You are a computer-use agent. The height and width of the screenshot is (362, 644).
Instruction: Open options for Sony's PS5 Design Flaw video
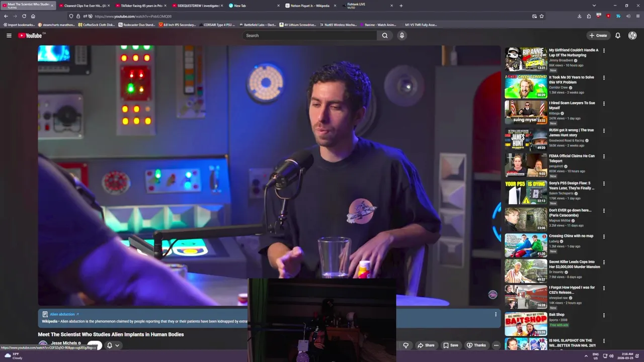[x=604, y=184]
